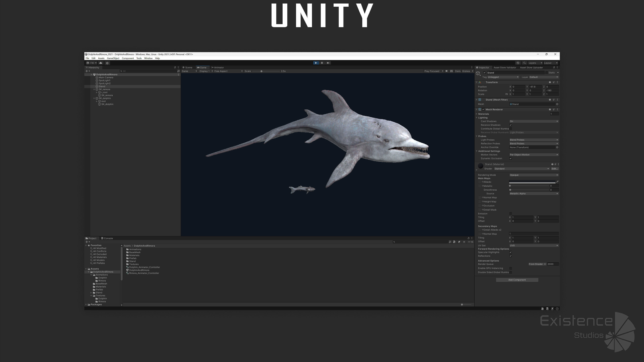Open DolphinAndRimora scene options menu
Viewport: 644px width, 362px height.
point(178,75)
